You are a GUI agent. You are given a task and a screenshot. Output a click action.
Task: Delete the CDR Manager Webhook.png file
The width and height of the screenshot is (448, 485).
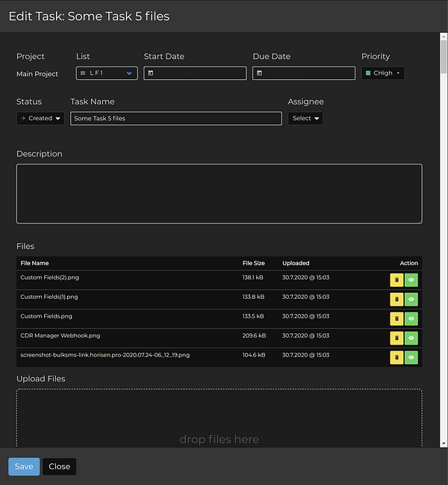click(x=396, y=338)
